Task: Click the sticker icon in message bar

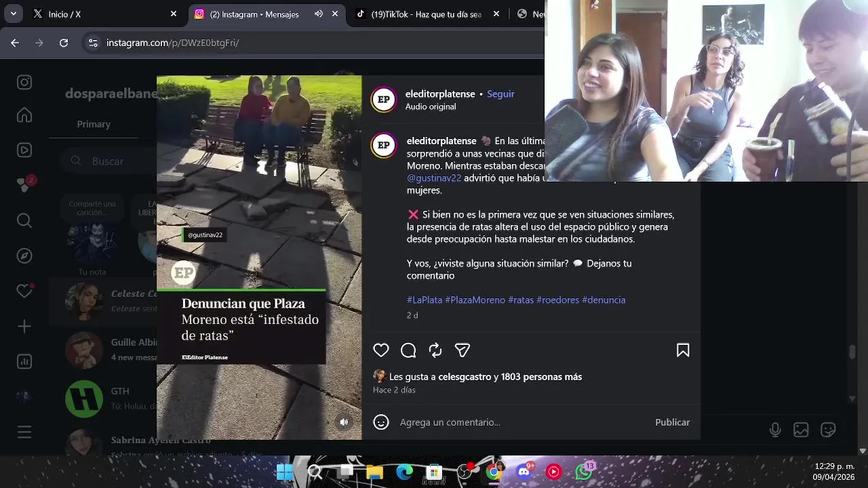Action: [x=828, y=430]
